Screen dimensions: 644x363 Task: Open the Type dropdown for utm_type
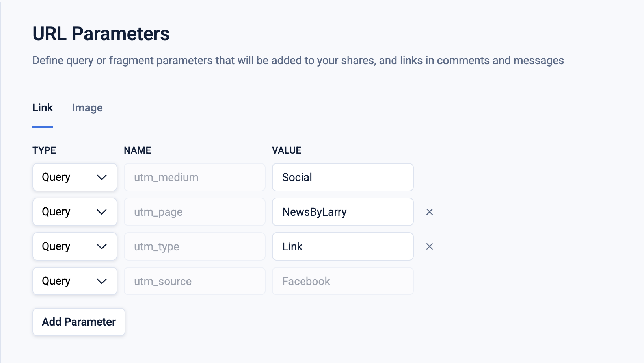[75, 246]
